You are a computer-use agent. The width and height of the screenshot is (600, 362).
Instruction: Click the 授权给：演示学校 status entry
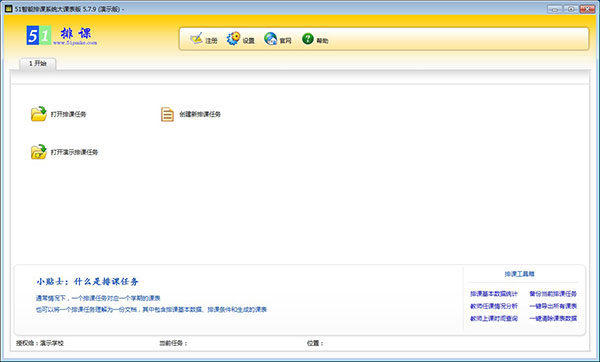tap(40, 343)
